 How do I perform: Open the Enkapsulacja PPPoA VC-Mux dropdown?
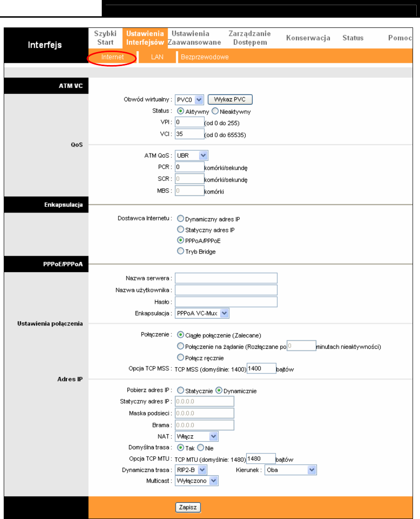click(202, 313)
